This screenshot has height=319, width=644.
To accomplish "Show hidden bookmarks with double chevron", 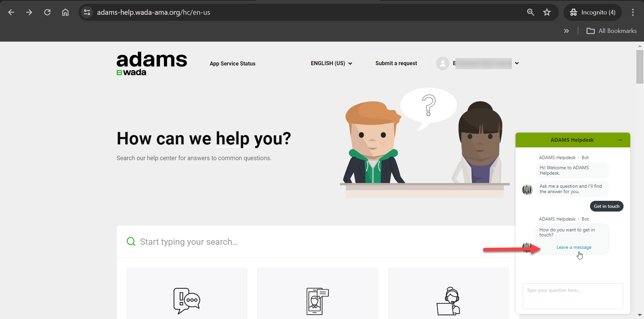I will (x=567, y=31).
